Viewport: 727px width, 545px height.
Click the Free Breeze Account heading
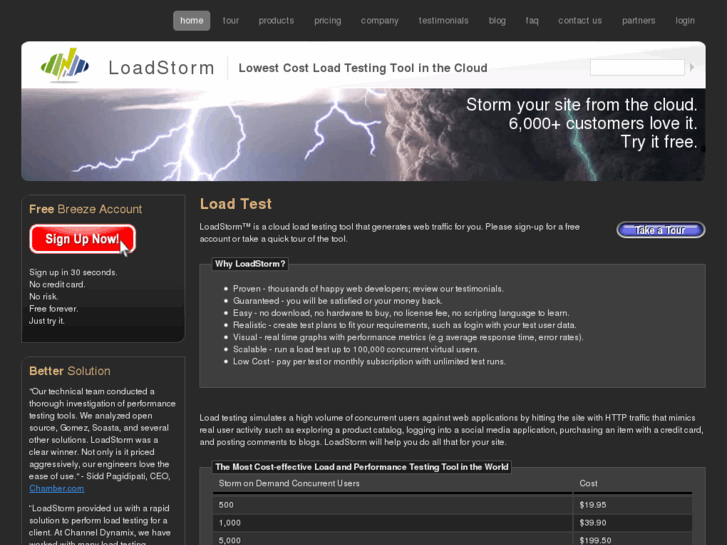click(85, 209)
